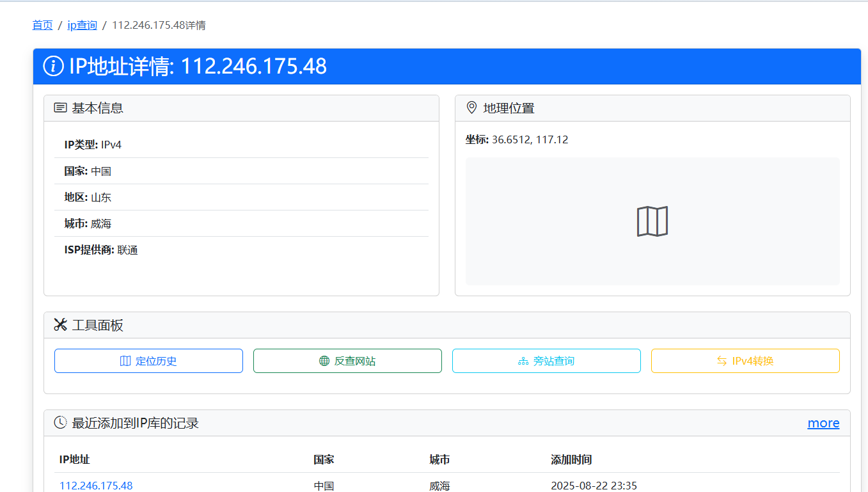The width and height of the screenshot is (868, 492).
Task: Click the location pin icon beside 地理位置
Action: point(471,107)
